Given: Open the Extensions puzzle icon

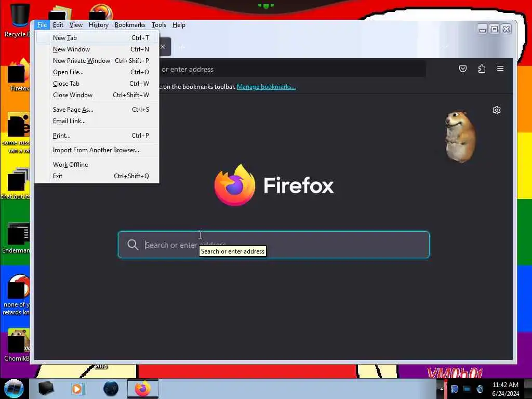Looking at the screenshot, I should pos(482,69).
